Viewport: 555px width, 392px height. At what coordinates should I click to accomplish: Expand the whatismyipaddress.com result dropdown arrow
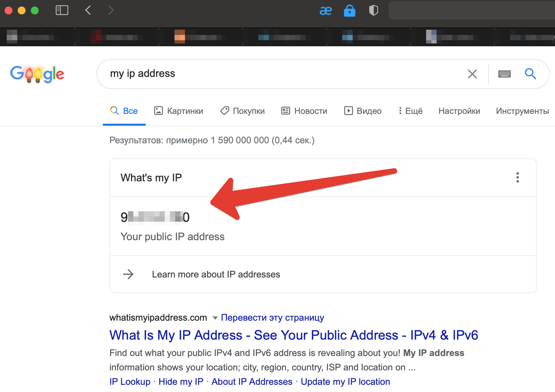click(215, 318)
